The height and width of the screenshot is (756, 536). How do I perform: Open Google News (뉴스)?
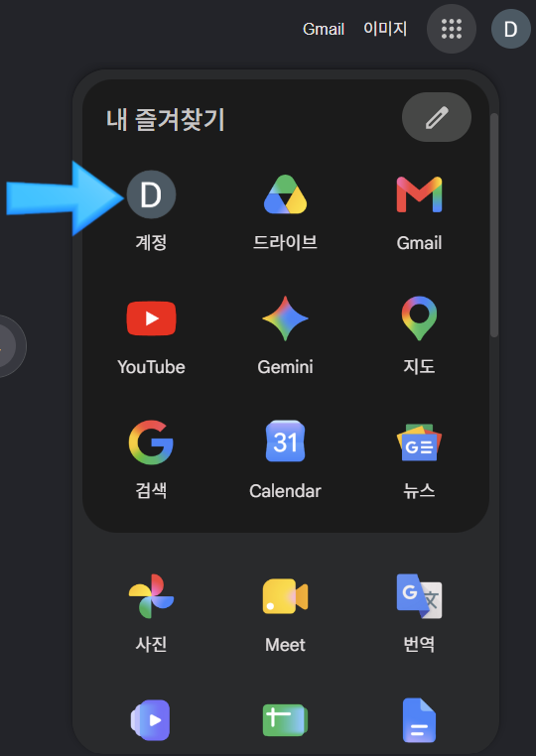click(419, 442)
